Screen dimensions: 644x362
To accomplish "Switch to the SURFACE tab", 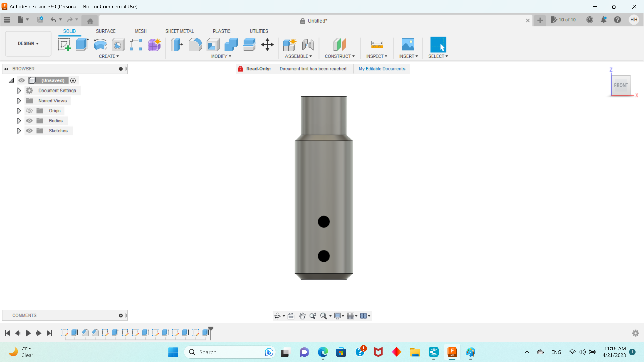I will coord(105,31).
